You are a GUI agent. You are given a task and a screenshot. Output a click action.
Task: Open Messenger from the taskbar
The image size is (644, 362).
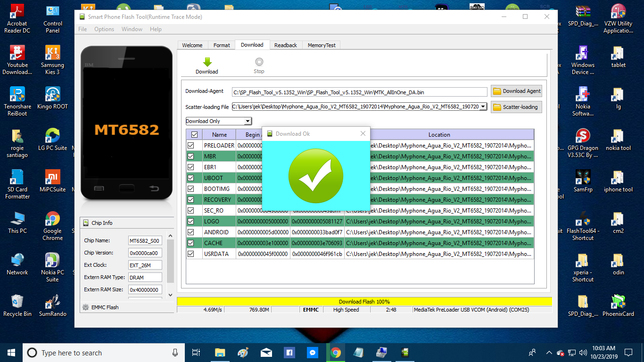(312, 353)
